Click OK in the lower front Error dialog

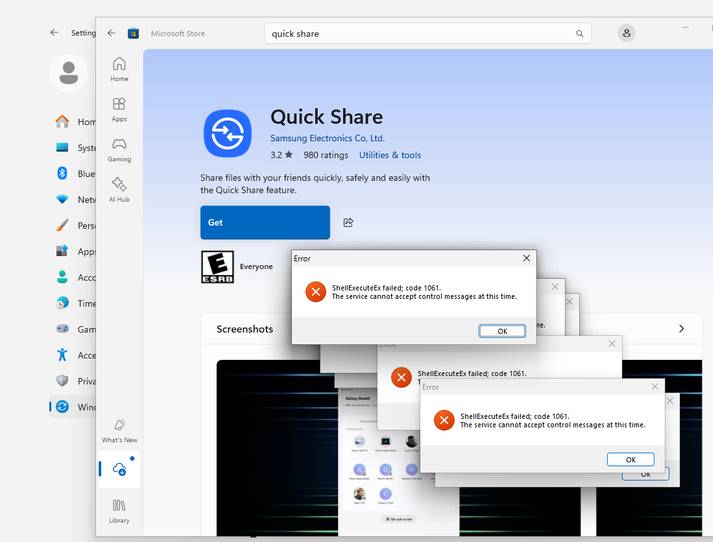pyautogui.click(x=631, y=459)
